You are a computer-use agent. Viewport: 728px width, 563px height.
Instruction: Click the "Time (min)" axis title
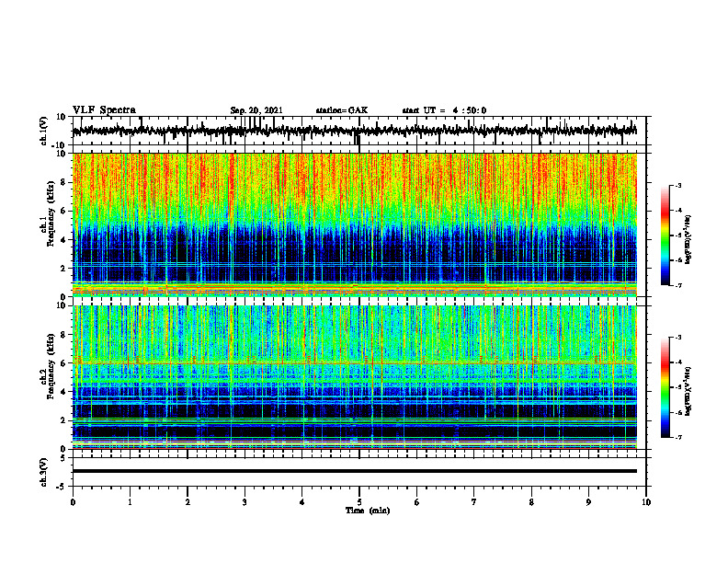click(x=368, y=511)
